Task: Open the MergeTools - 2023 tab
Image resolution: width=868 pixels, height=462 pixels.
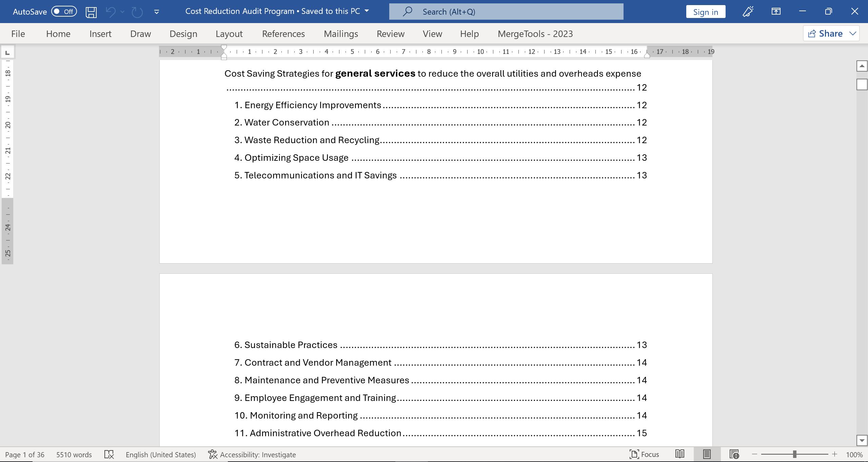Action: point(535,34)
